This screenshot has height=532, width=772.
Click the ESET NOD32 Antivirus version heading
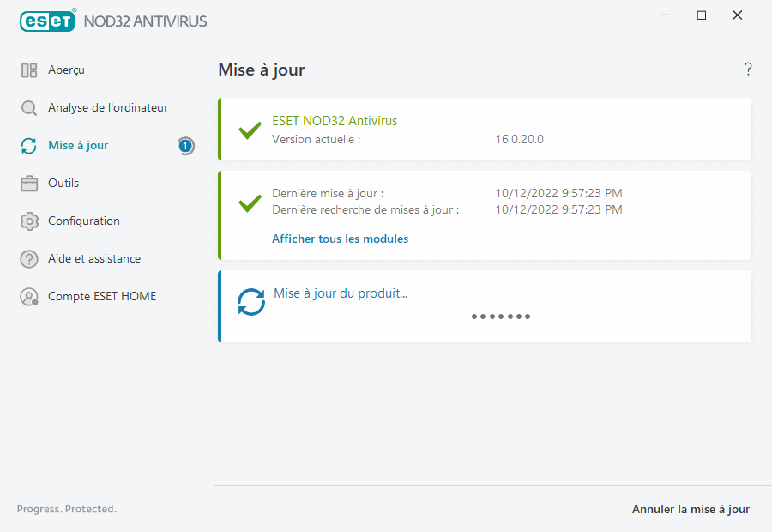coord(335,121)
